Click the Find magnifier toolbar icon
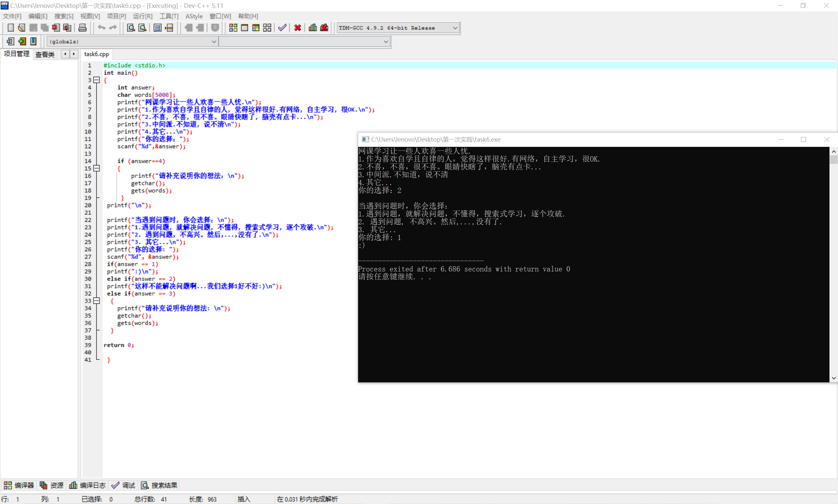Screen dimensions: 838x504 coord(131,28)
